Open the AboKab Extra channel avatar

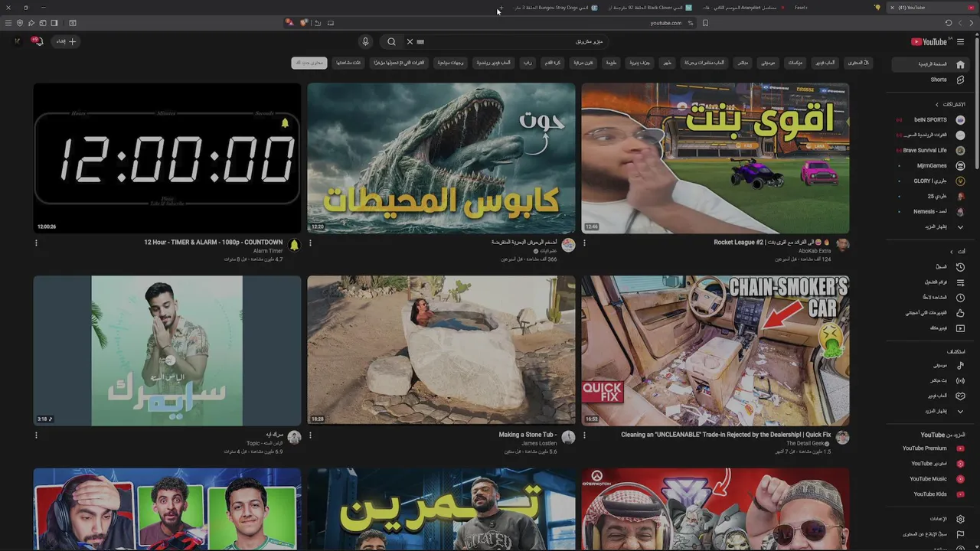click(842, 245)
